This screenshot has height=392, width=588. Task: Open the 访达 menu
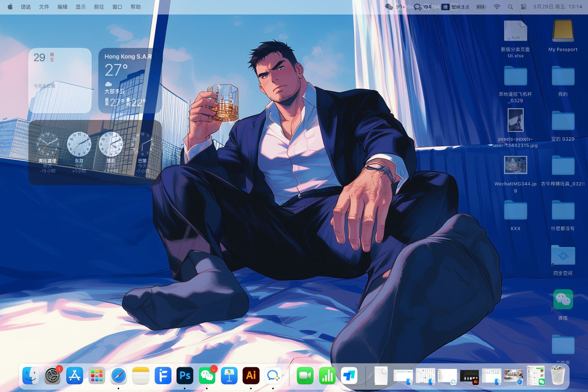click(x=26, y=7)
